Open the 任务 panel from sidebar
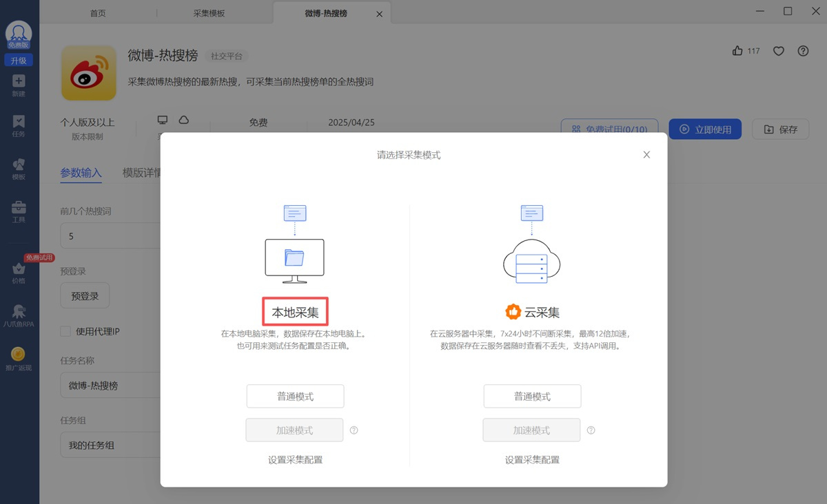The height and width of the screenshot is (504, 827). [x=19, y=124]
